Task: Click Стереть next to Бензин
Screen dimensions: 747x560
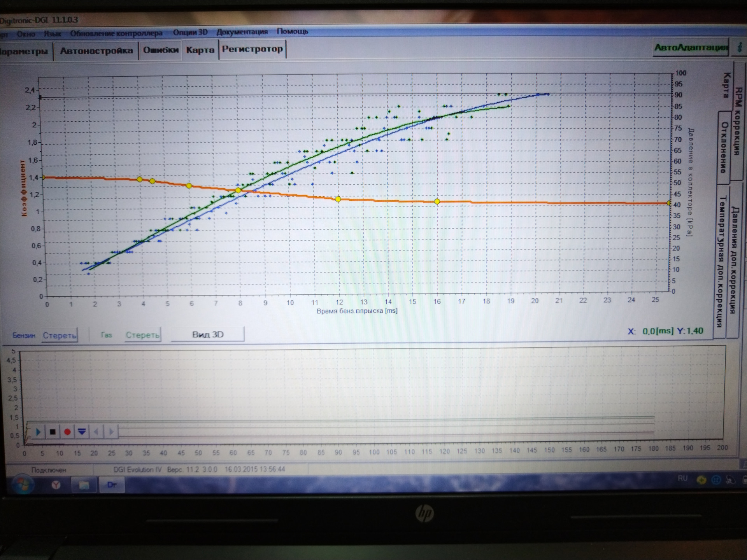Action: click(x=59, y=335)
